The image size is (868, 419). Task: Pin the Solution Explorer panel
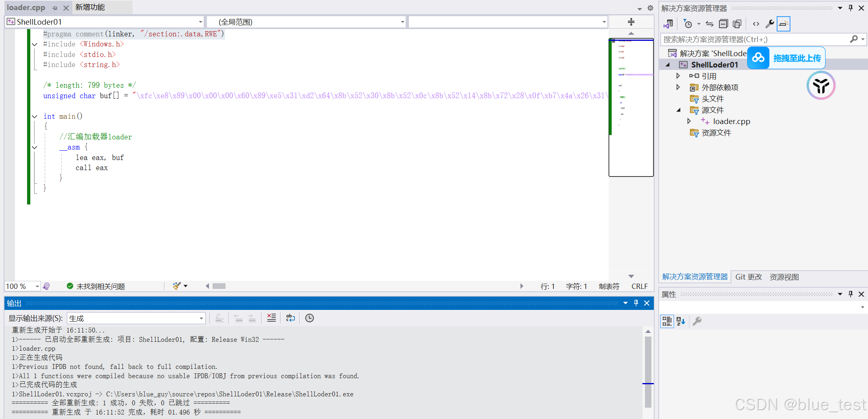coord(850,8)
